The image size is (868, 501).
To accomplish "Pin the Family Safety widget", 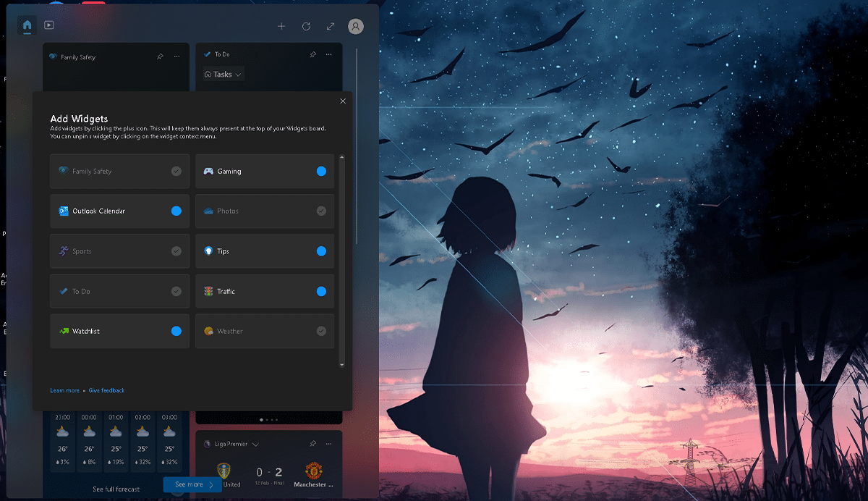I will tap(160, 56).
